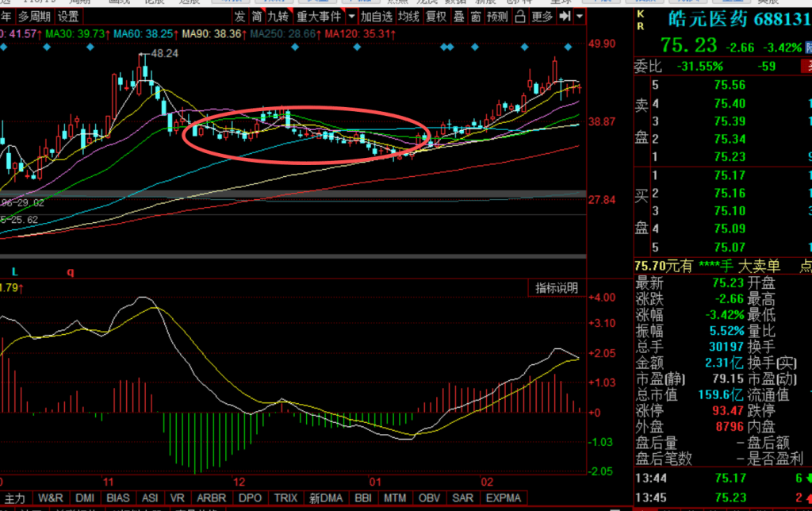This screenshot has width=812, height=511.
Task: Click the 48.24 high price label
Action: [164, 53]
